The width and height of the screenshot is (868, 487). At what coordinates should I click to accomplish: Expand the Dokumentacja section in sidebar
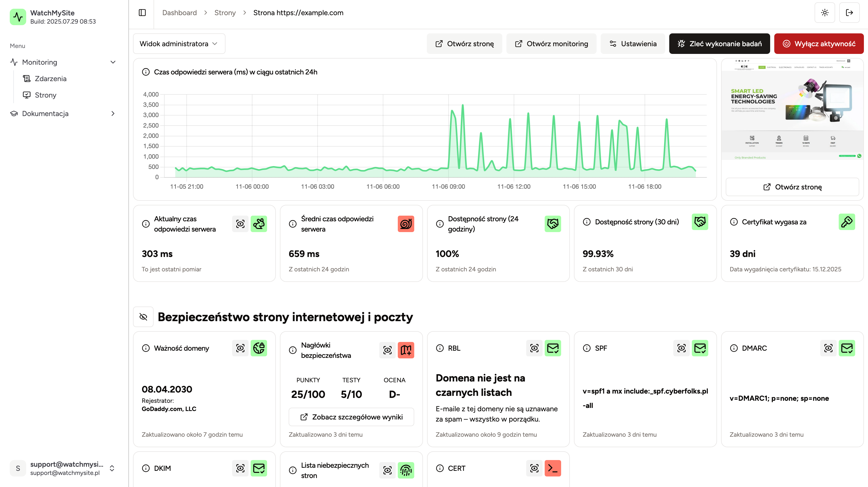pos(113,113)
